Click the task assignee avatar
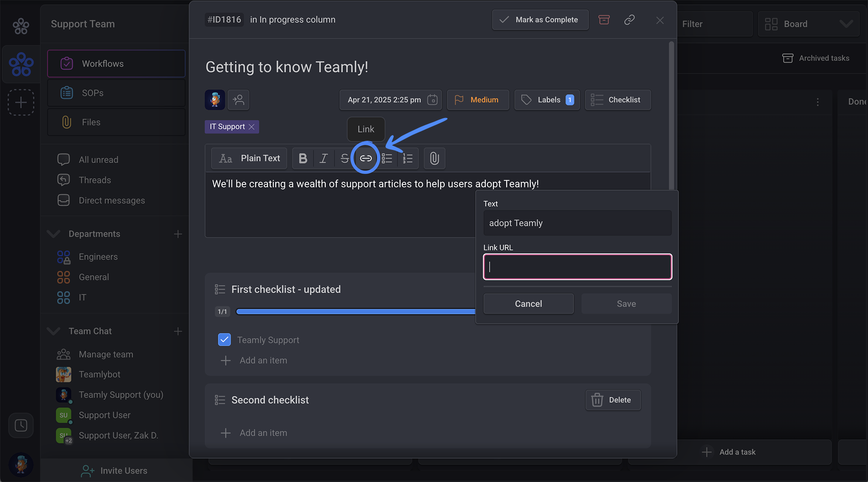 tap(215, 100)
